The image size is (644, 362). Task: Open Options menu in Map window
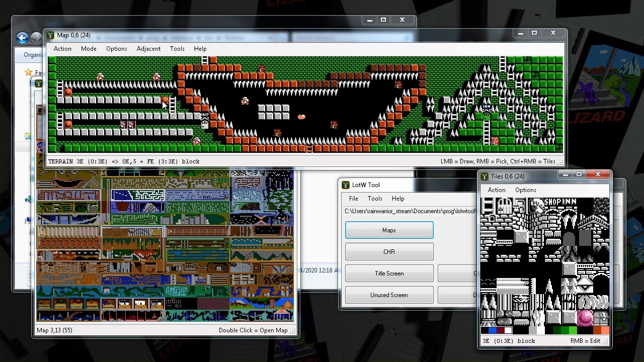click(x=116, y=49)
